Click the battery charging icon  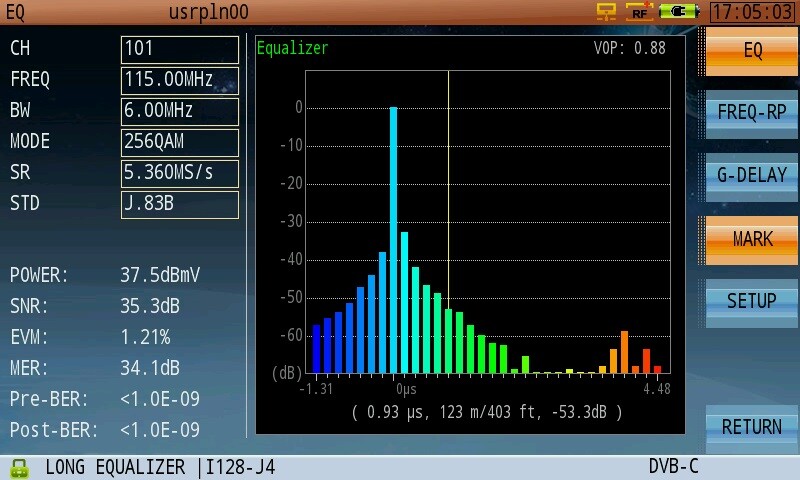pos(679,11)
